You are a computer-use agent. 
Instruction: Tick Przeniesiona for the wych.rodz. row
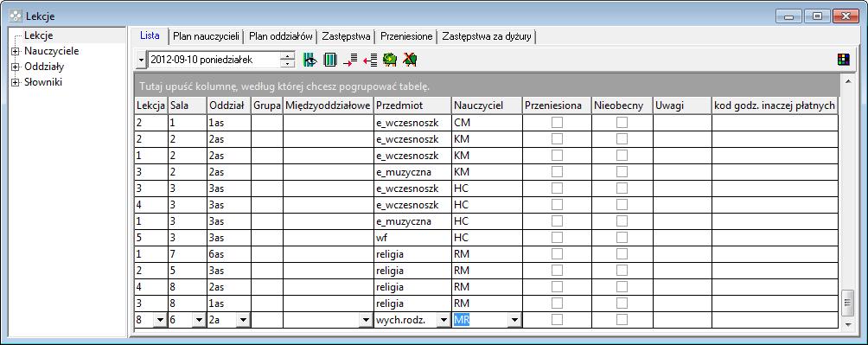click(557, 320)
